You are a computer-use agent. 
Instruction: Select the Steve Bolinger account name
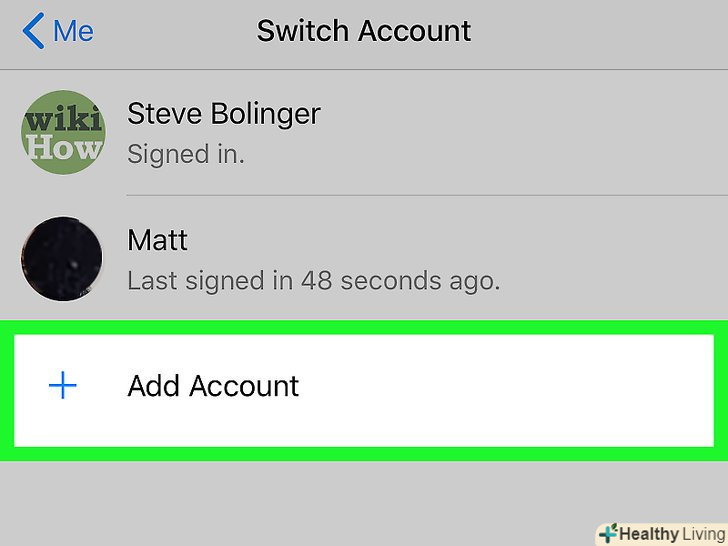pyautogui.click(x=224, y=114)
